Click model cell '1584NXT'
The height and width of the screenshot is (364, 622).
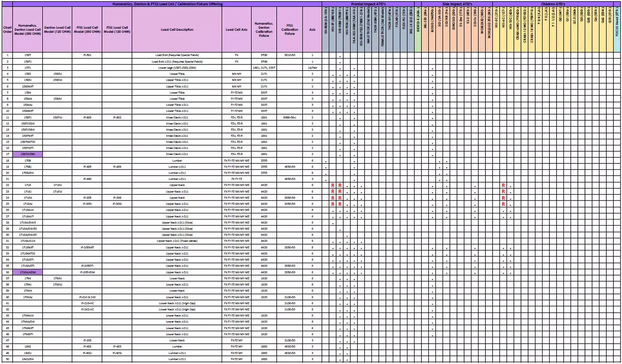click(x=28, y=111)
